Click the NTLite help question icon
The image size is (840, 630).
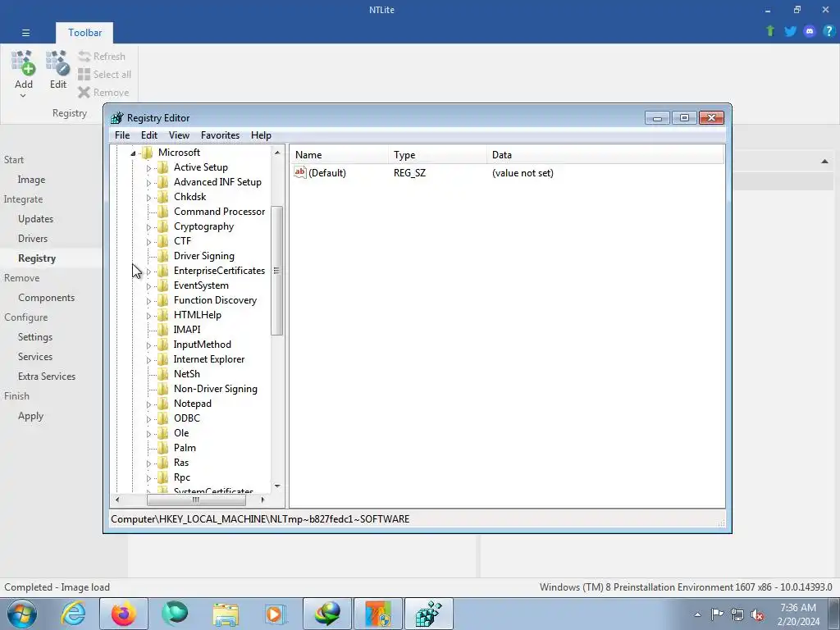click(829, 31)
